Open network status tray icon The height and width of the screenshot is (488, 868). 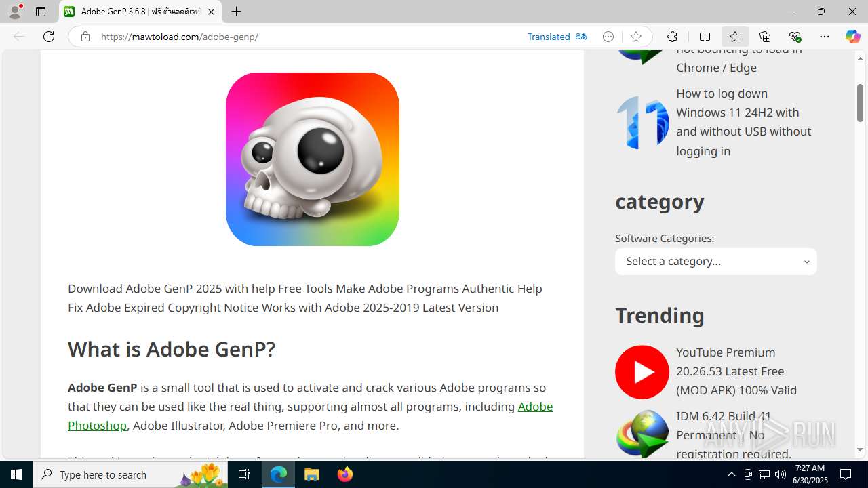point(764,474)
